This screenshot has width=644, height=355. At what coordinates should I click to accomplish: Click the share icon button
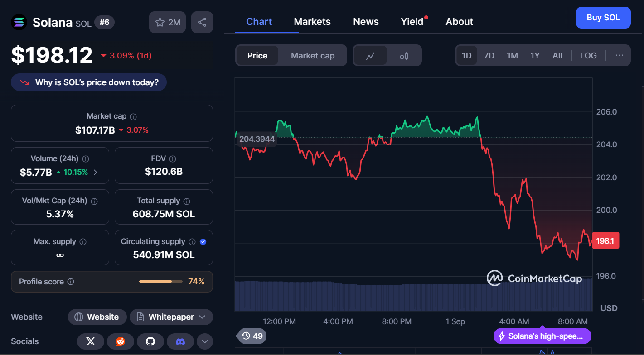tap(202, 22)
